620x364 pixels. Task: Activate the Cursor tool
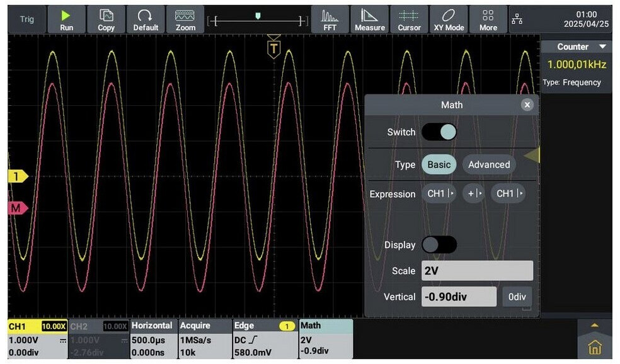pyautogui.click(x=409, y=20)
